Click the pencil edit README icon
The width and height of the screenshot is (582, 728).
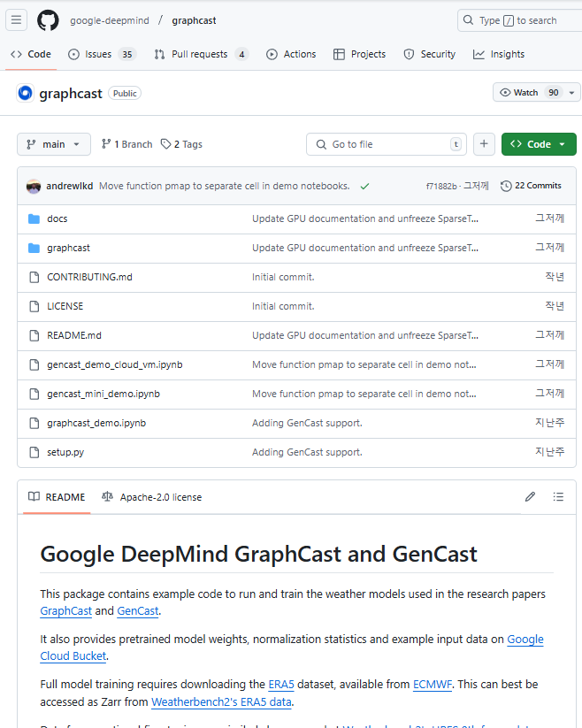coord(530,497)
